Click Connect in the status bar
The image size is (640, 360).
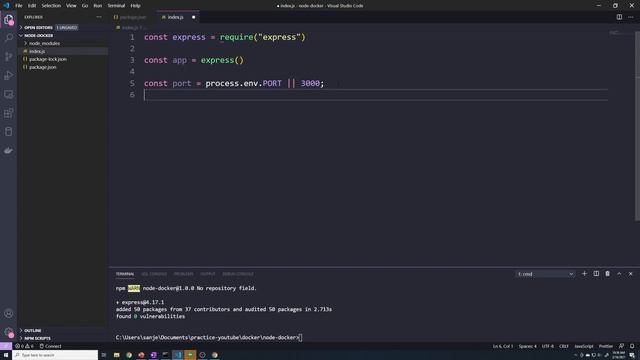50,346
